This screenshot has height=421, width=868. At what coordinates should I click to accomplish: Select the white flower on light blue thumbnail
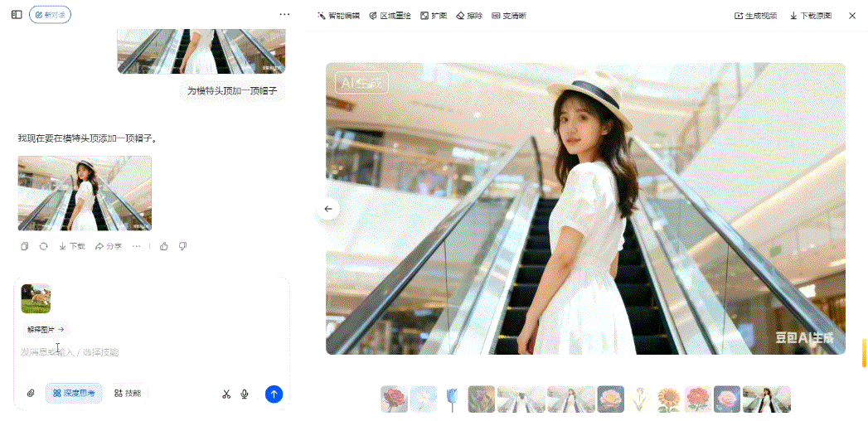[424, 399]
